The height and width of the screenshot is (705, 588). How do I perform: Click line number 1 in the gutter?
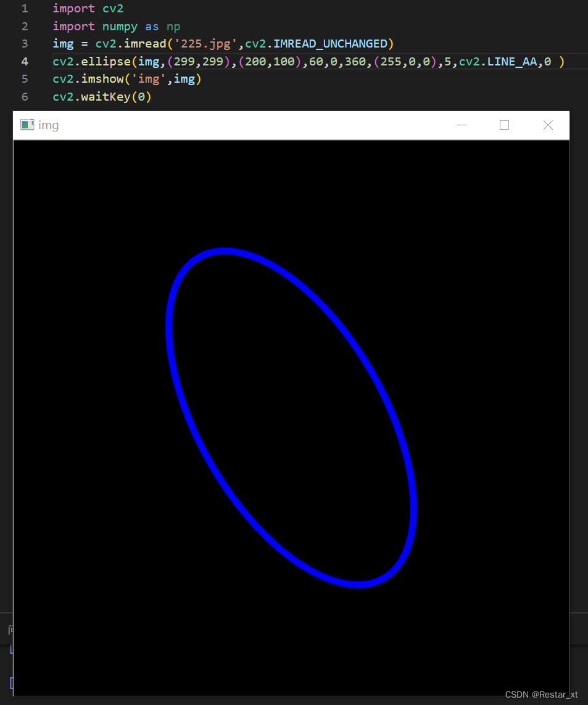coord(25,9)
